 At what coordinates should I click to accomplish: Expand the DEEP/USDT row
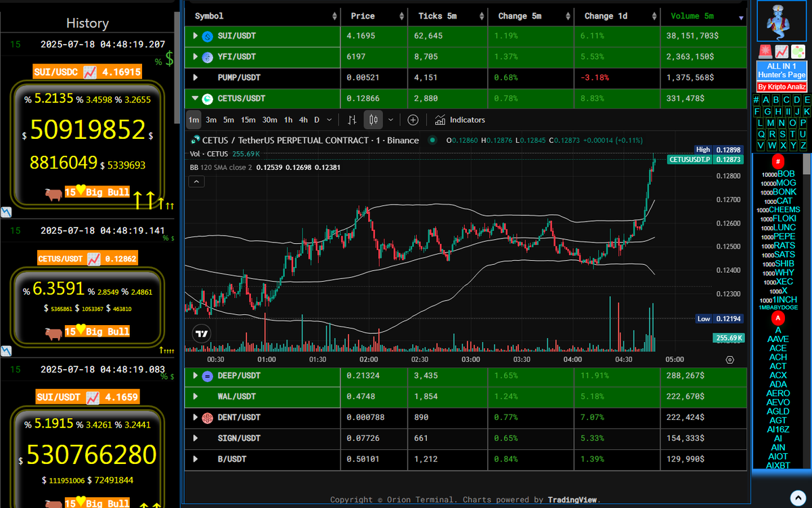(196, 376)
